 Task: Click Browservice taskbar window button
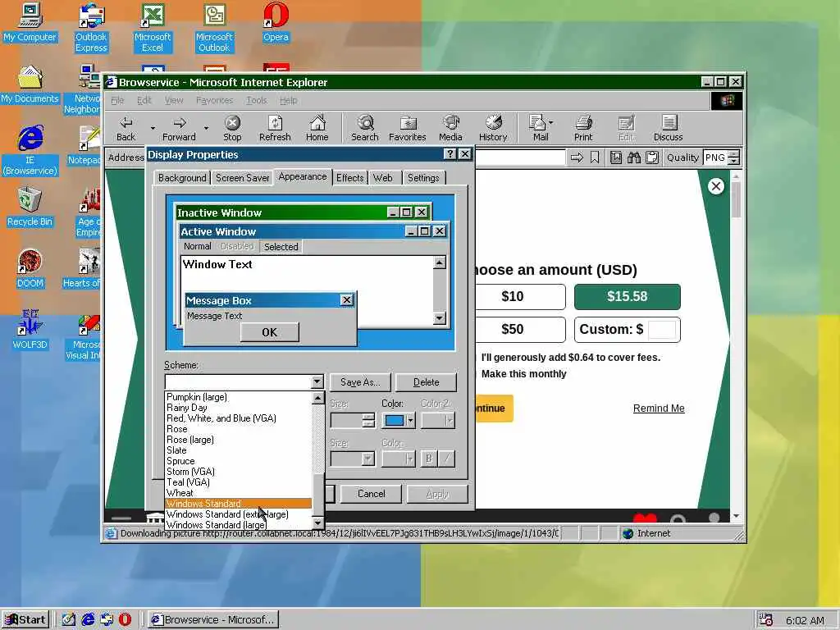click(x=213, y=620)
